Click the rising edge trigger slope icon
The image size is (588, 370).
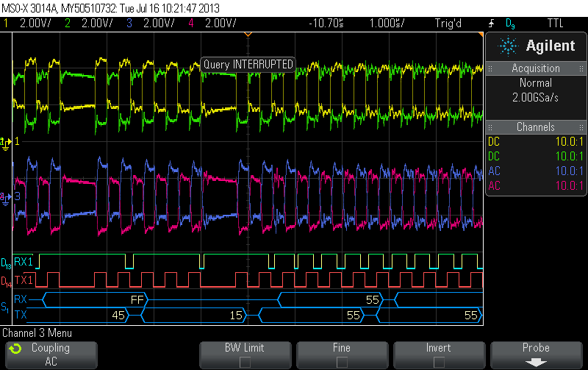pos(491,24)
